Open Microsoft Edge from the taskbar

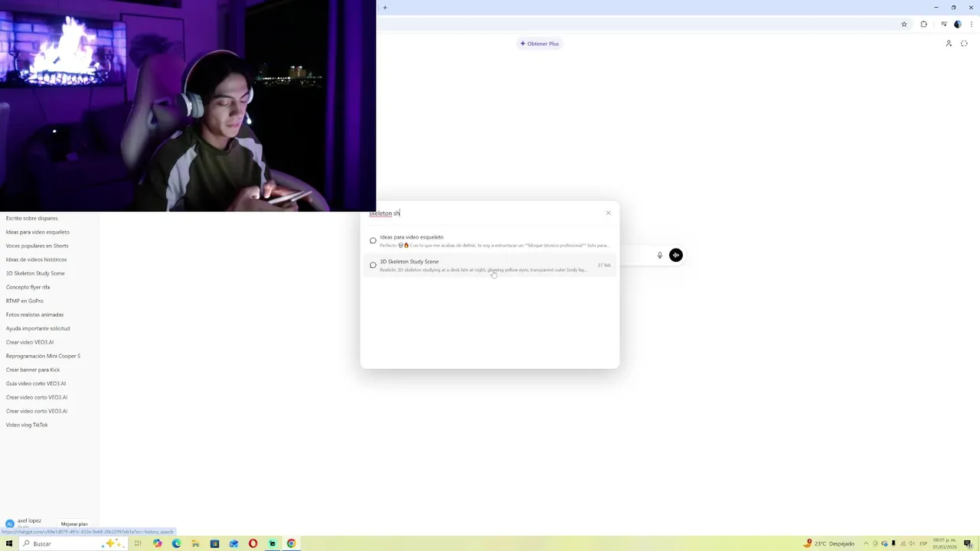click(176, 543)
